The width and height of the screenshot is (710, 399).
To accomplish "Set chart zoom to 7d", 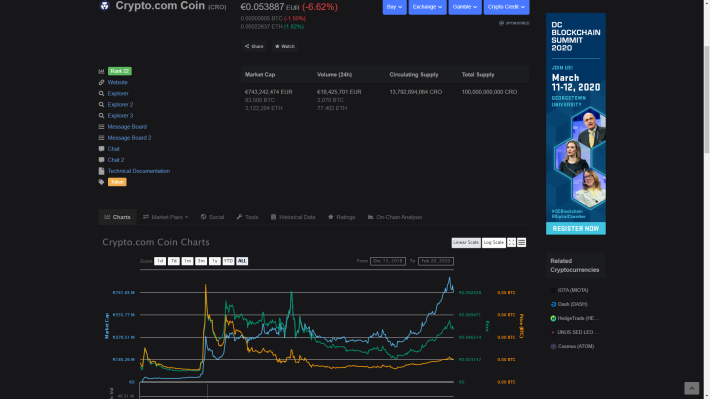I will 173,261.
